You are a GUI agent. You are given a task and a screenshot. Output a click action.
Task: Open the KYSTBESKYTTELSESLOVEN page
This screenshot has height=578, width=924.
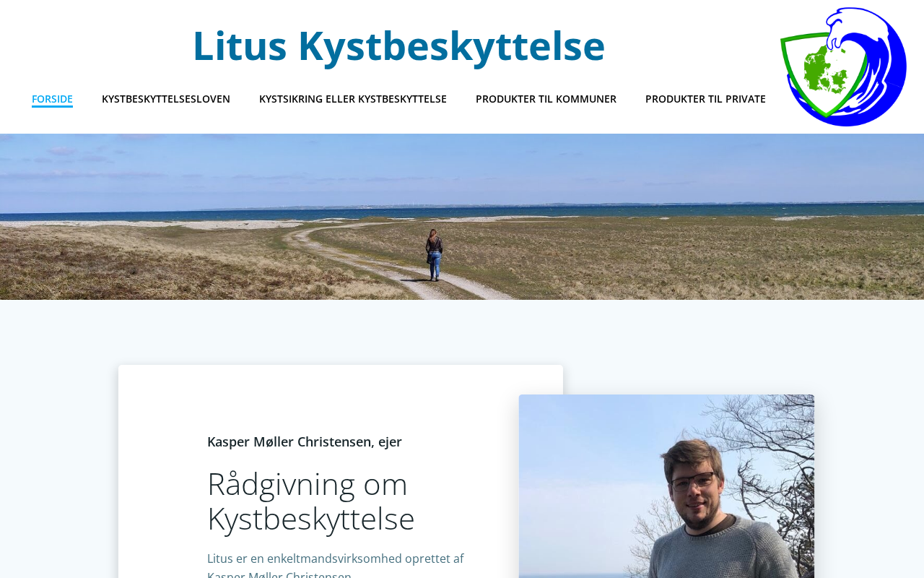166,99
